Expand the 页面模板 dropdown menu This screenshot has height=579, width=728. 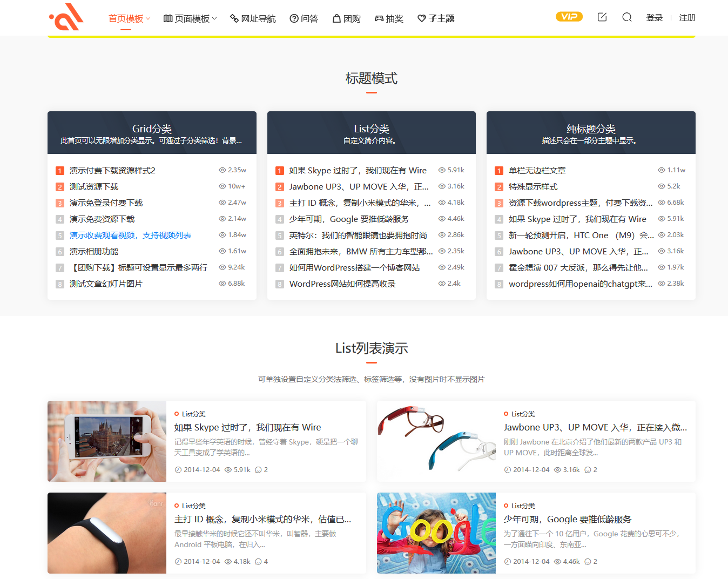(x=190, y=19)
